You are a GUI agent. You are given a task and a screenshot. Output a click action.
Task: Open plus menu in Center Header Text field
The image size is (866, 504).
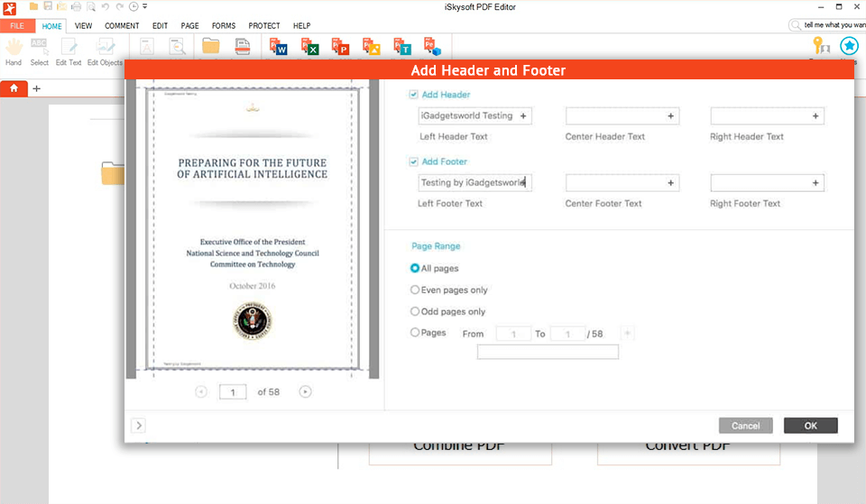coord(670,116)
